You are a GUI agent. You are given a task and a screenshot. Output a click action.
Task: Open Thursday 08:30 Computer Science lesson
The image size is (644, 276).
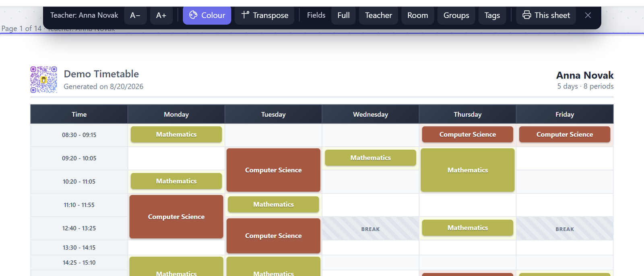[467, 134]
